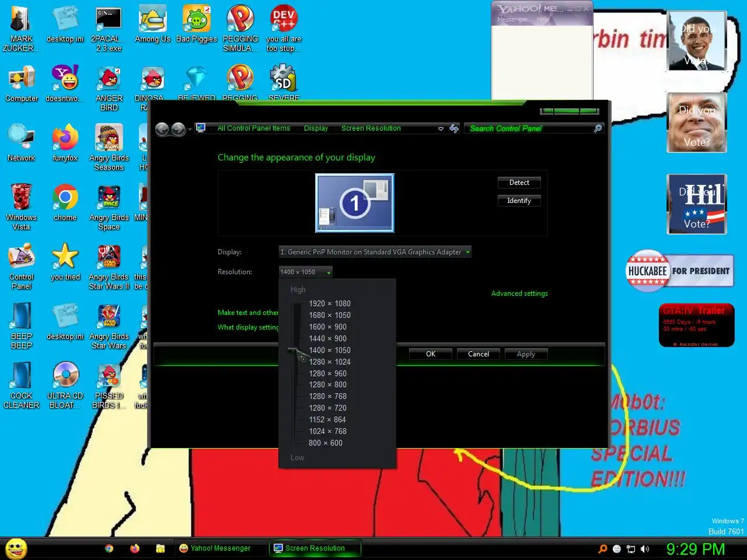Open the doesntwo Yahoo icon
This screenshot has width=747, height=560.
pos(65,84)
